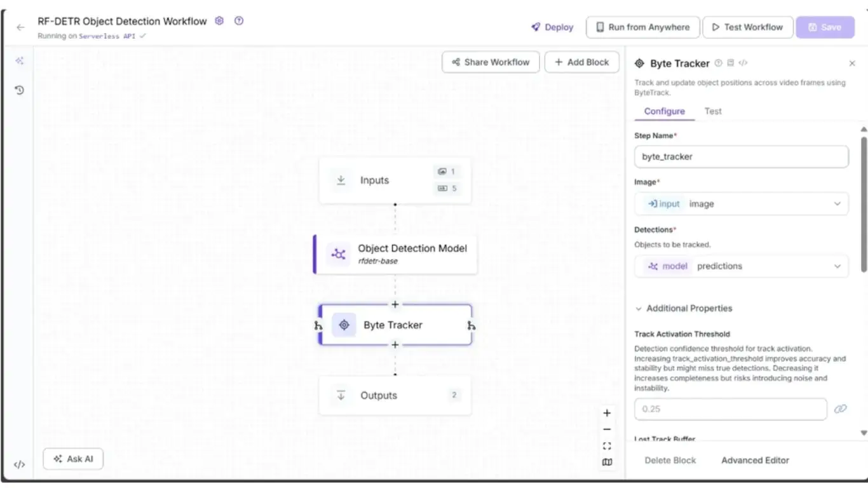Click the image input count badge on Inputs node

(x=447, y=172)
